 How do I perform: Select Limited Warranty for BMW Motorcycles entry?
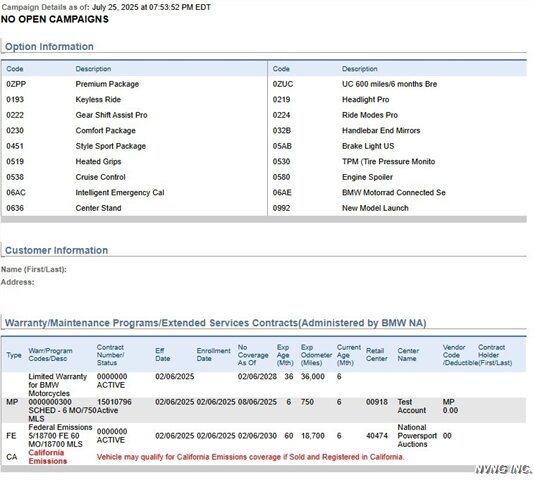coord(57,385)
